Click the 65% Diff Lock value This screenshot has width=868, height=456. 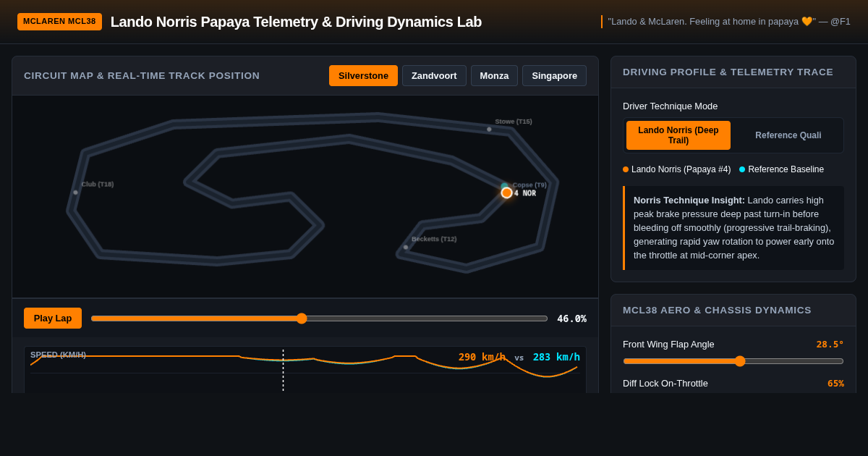tap(835, 384)
